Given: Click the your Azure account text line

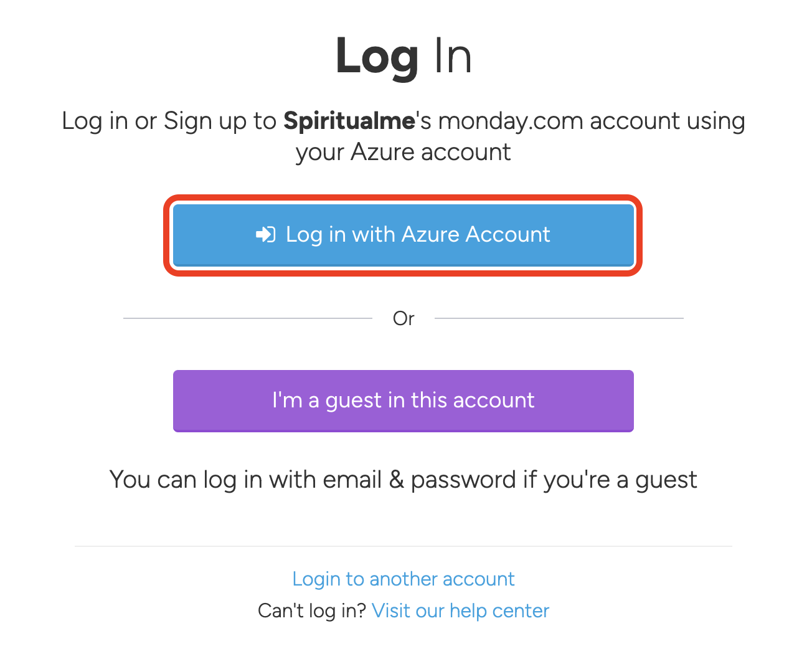Looking at the screenshot, I should click(403, 152).
